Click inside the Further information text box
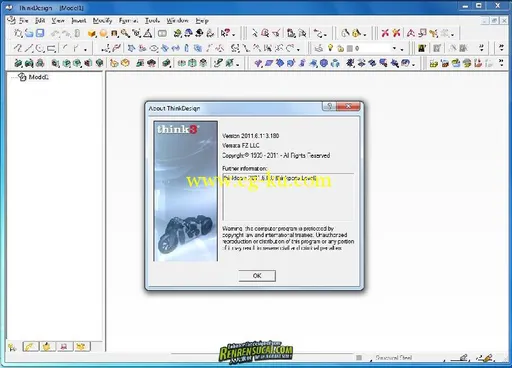512x368 pixels. (x=288, y=196)
